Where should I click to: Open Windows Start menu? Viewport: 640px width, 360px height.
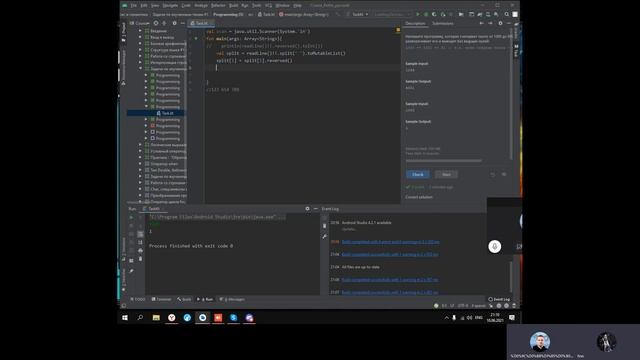125,318
